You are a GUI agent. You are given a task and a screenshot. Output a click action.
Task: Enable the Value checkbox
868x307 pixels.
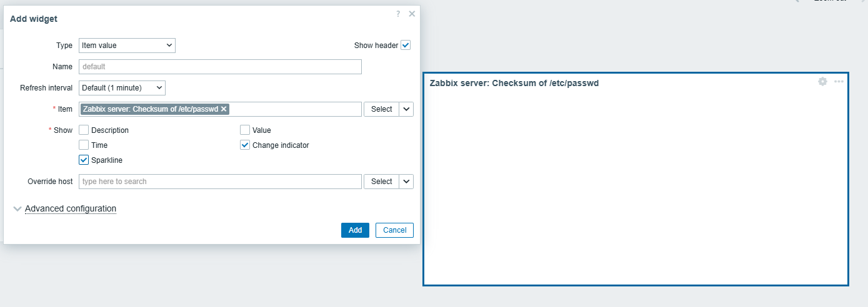coord(245,130)
